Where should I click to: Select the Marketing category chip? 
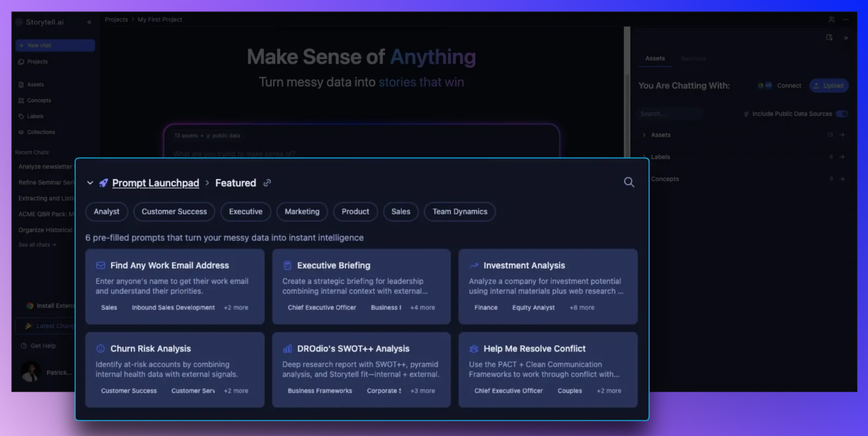point(302,211)
